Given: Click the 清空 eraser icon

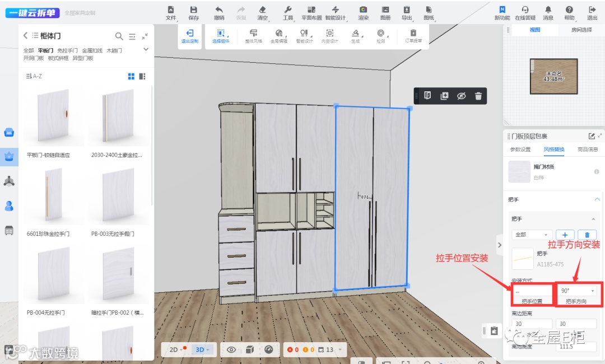Looking at the screenshot, I should point(262,13).
